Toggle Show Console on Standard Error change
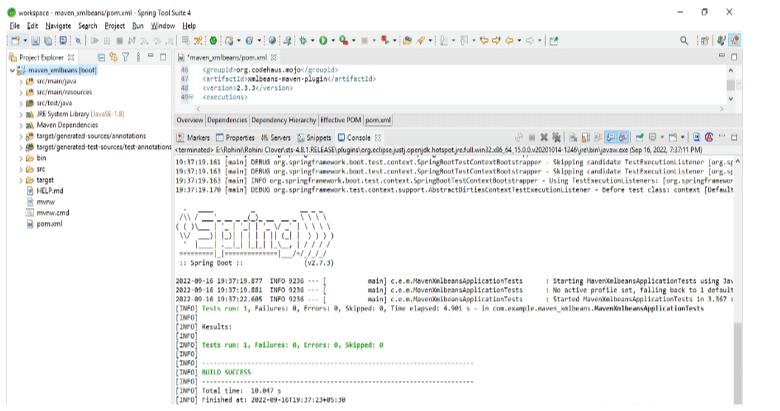The width and height of the screenshot is (780, 411). tap(623, 137)
